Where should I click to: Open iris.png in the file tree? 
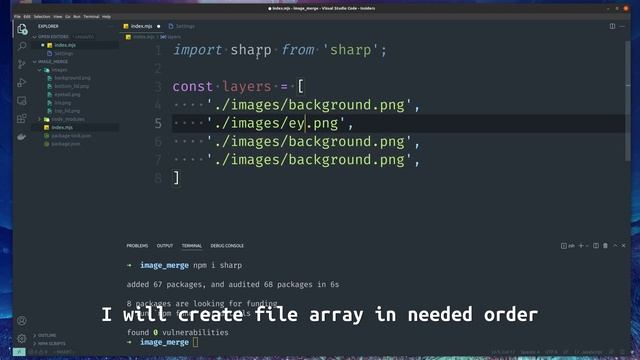pos(62,103)
